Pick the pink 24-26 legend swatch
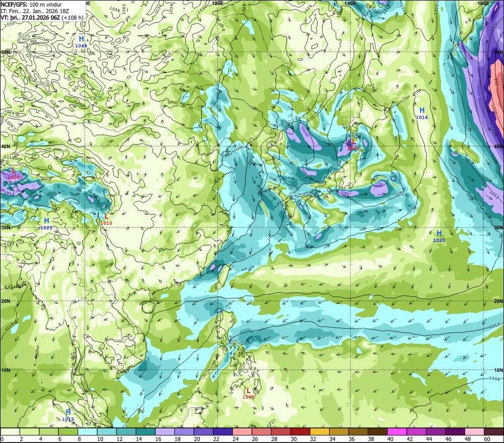The height and width of the screenshot is (443, 504). tap(242, 431)
